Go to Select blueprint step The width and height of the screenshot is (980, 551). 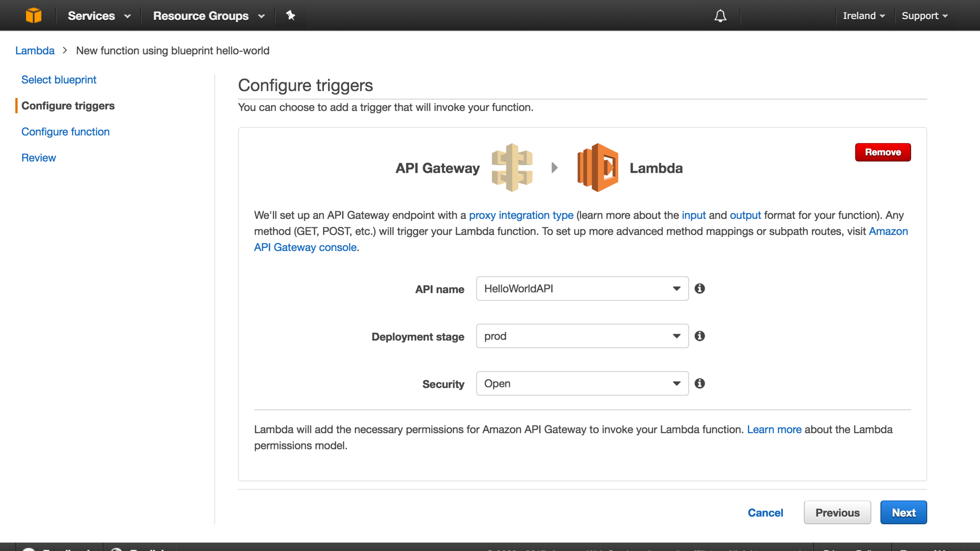coord(59,80)
